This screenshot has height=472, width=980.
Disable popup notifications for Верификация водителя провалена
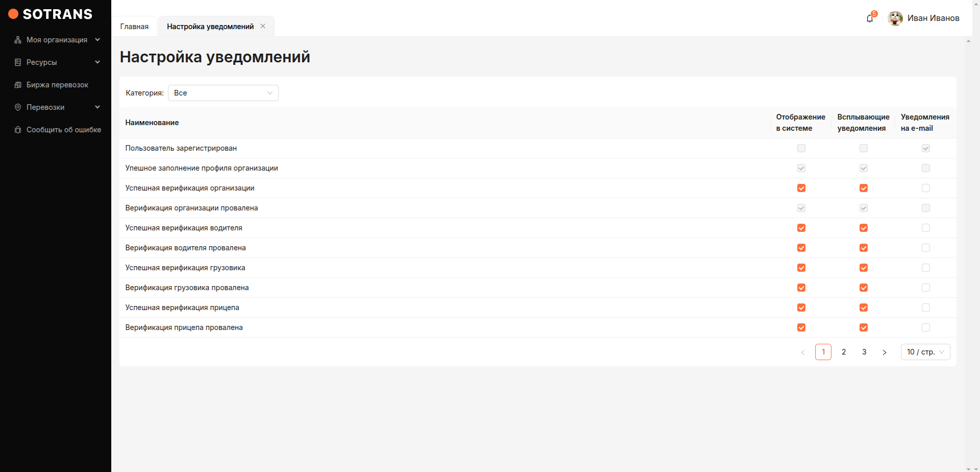[864, 248]
